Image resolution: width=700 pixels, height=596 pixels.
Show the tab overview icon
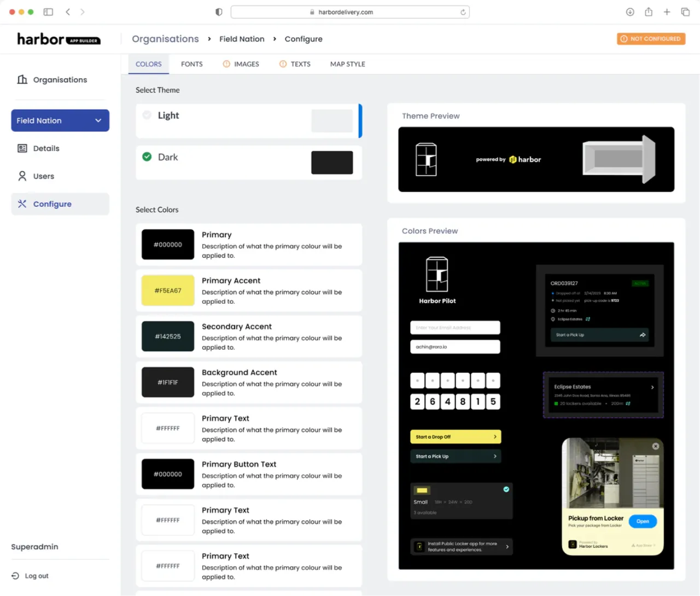(x=685, y=11)
